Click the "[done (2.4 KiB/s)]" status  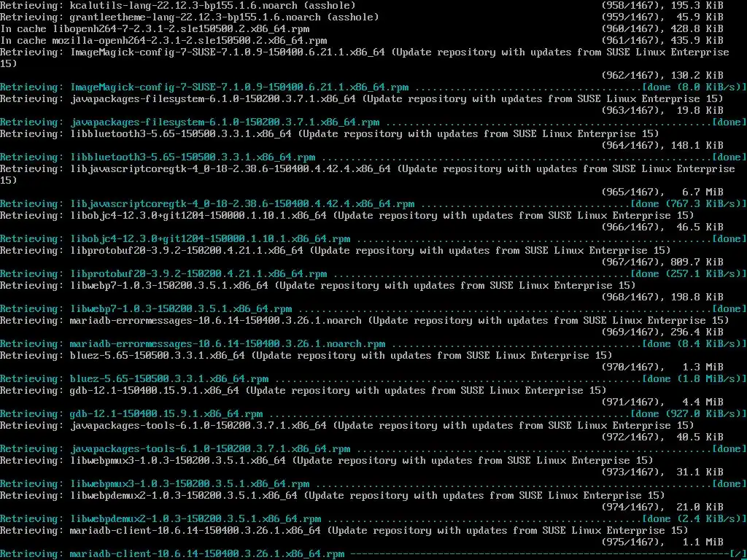(694, 519)
